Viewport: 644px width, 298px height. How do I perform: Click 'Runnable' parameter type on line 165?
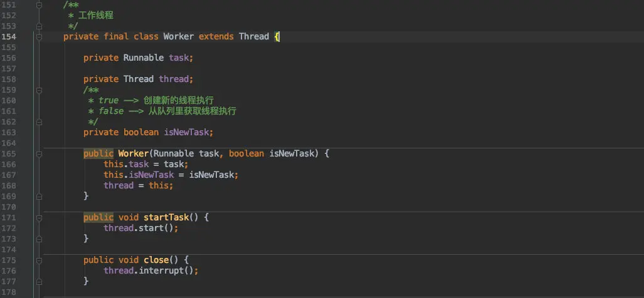[174, 154]
